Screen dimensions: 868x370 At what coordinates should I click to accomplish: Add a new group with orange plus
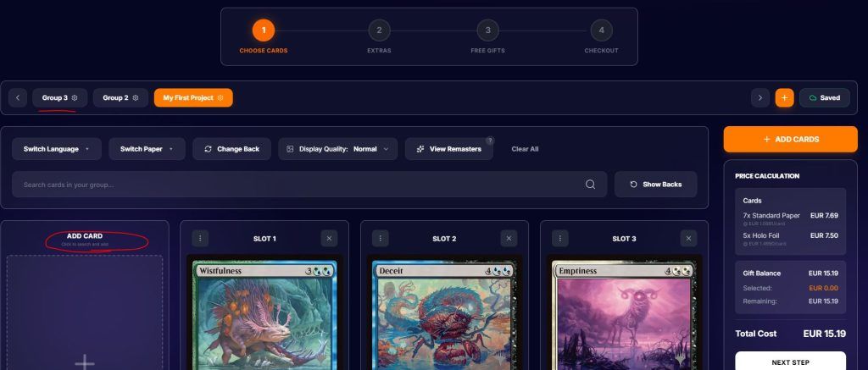tap(784, 98)
